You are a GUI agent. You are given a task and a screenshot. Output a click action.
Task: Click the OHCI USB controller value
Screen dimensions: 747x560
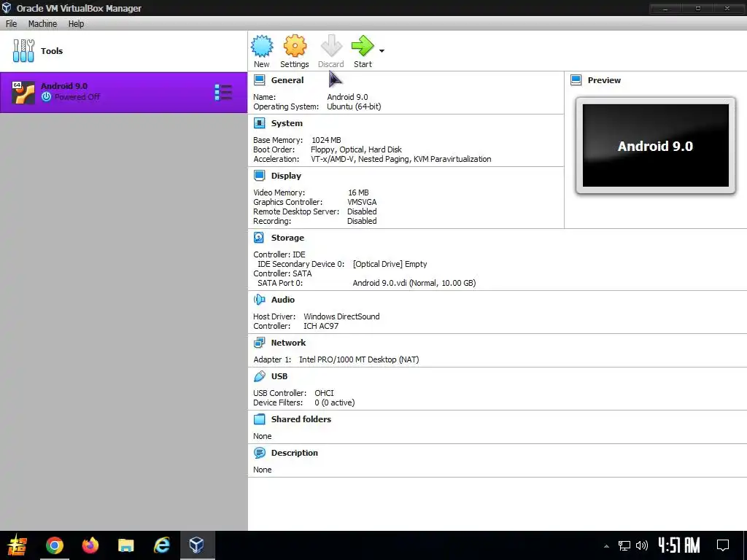click(324, 393)
